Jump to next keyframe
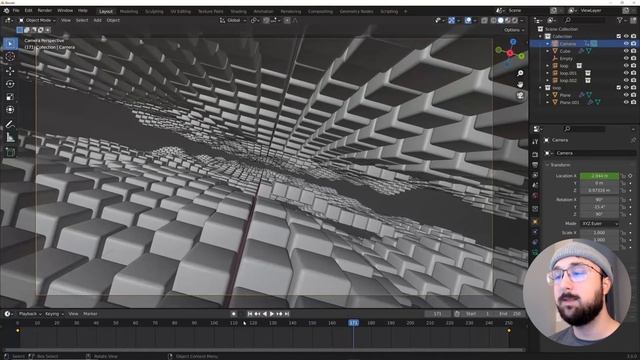The image size is (640, 360). click(x=279, y=314)
